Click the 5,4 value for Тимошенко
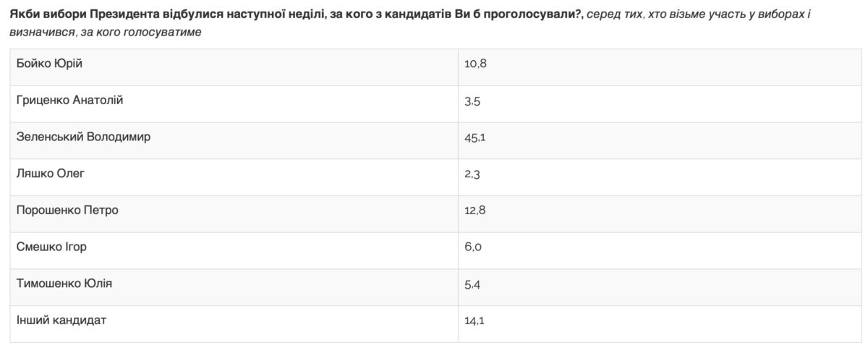Screen dimensions: 868x348 (x=472, y=284)
